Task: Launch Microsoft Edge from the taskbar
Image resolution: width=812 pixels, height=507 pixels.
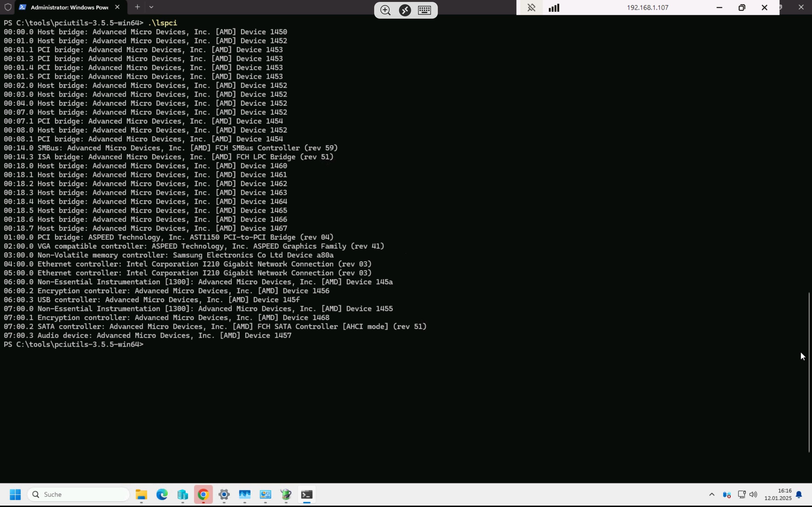Action: (162, 494)
